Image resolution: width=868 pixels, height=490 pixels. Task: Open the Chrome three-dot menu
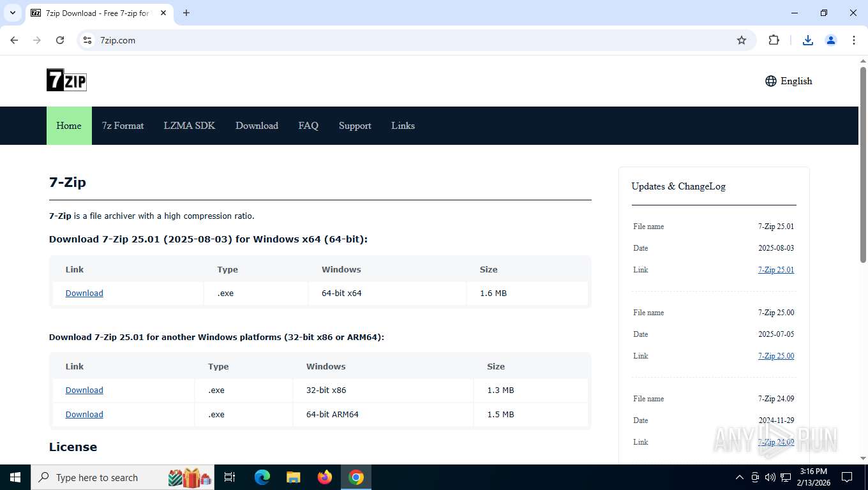(854, 40)
